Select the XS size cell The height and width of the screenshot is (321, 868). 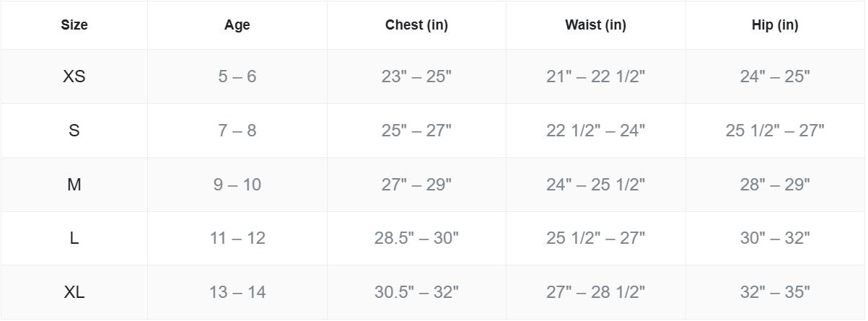[x=74, y=76]
